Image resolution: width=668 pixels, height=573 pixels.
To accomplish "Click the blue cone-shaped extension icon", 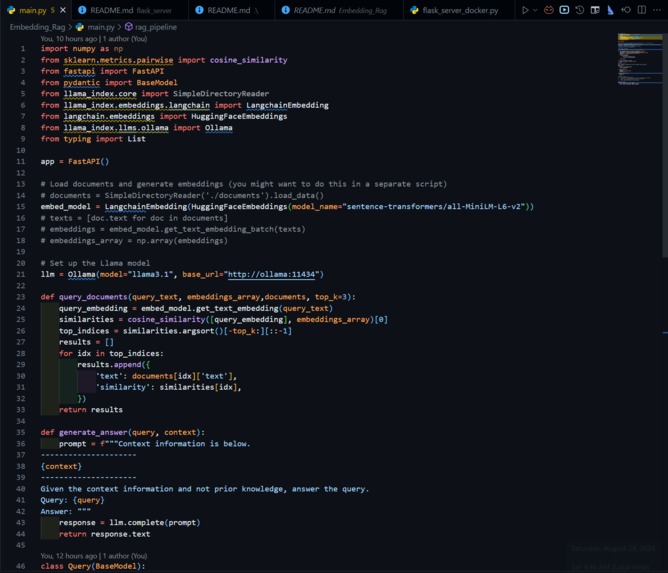I will (610, 10).
